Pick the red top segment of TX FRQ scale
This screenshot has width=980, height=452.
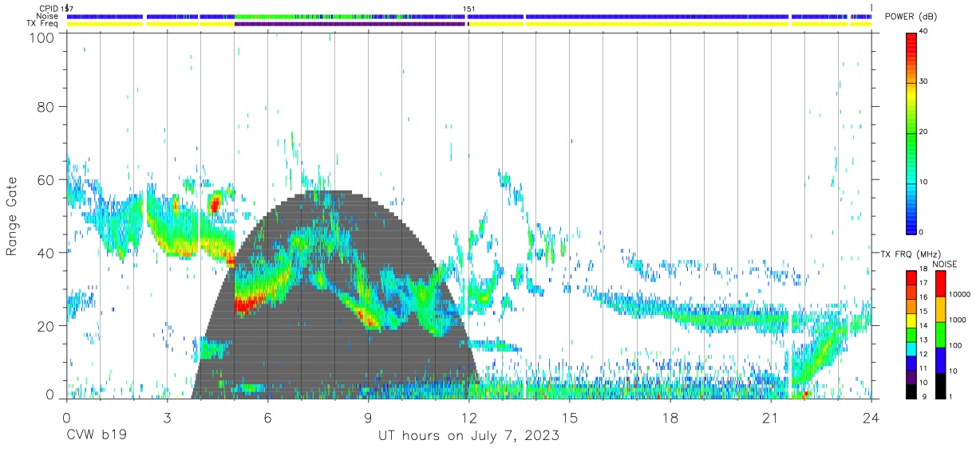pyautogui.click(x=911, y=278)
